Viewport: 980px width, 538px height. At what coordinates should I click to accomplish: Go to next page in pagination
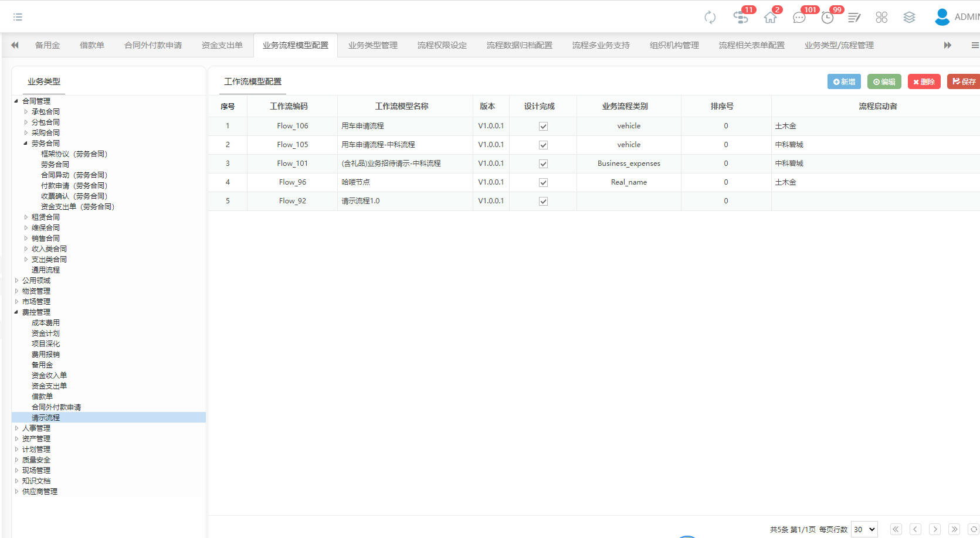935,529
